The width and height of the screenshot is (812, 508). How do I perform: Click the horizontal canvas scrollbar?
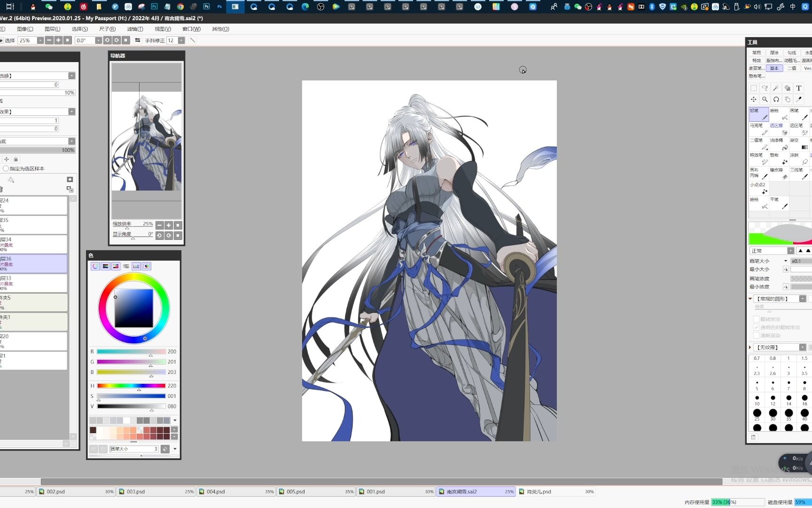tap(381, 482)
